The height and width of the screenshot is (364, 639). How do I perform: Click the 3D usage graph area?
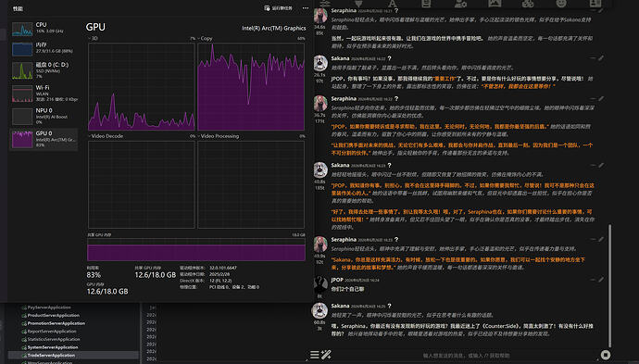click(x=142, y=87)
